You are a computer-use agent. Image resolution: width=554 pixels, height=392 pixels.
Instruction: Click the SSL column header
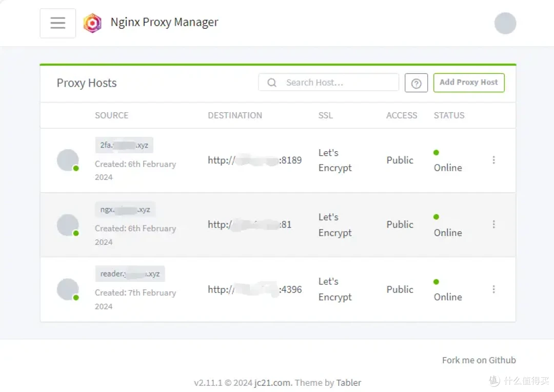point(325,115)
